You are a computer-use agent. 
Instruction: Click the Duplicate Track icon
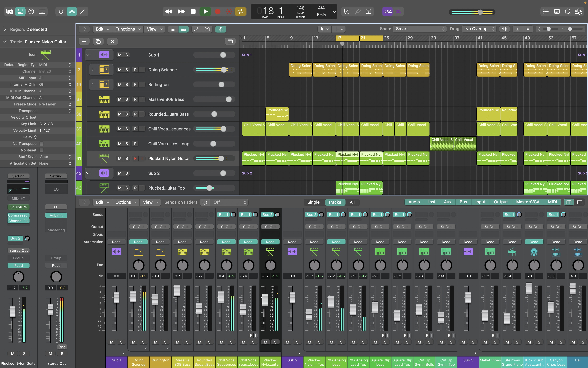pos(98,41)
